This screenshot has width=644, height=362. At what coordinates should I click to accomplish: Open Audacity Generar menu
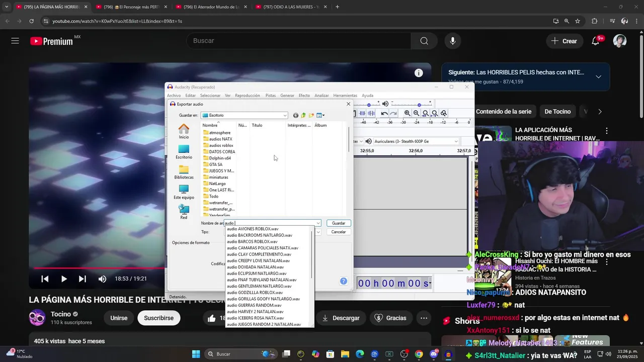[x=287, y=96]
